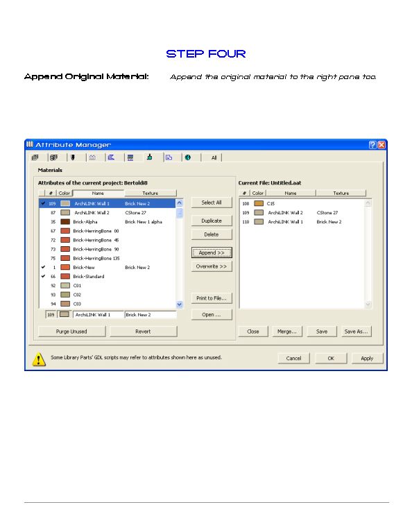Screen dimensions: 412x532
Task: Show All attributes tab
Action: click(214, 157)
